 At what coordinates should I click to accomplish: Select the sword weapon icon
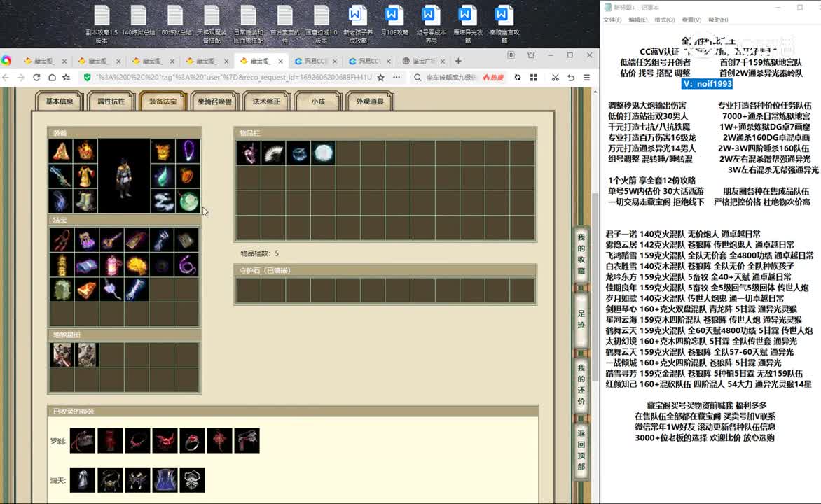pyautogui.click(x=61, y=176)
